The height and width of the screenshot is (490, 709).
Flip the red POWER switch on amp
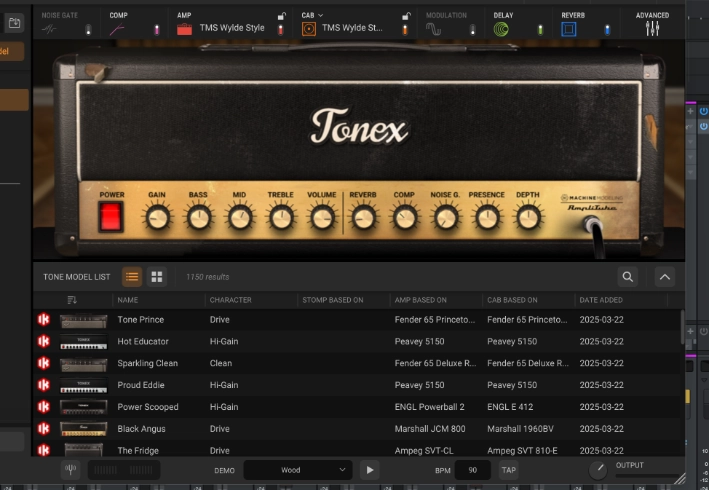pyautogui.click(x=111, y=217)
